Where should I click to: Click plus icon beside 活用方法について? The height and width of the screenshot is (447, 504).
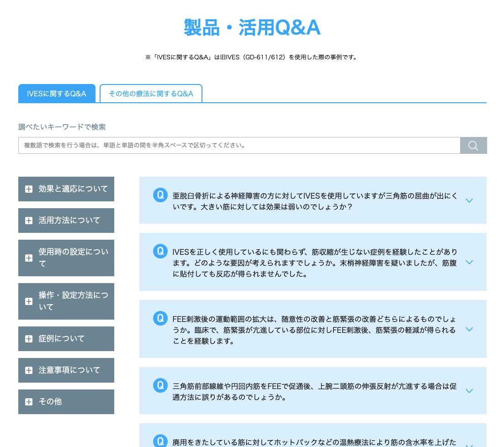[x=29, y=221]
